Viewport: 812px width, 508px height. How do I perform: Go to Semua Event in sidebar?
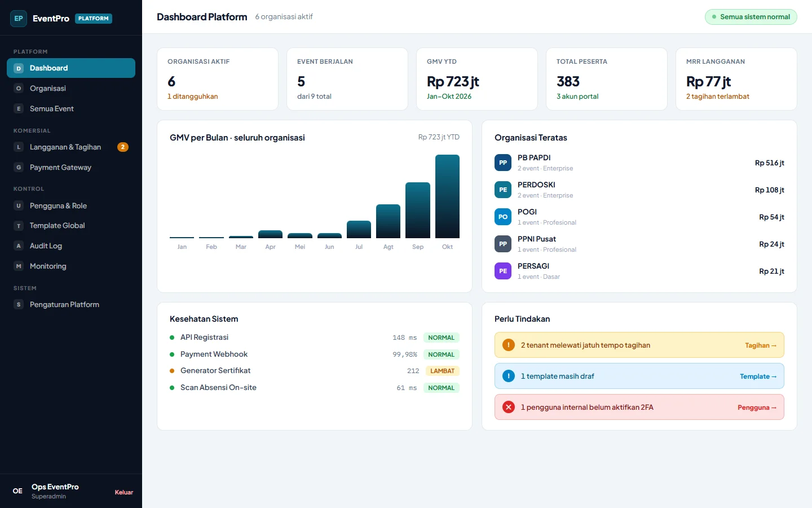pos(71,109)
